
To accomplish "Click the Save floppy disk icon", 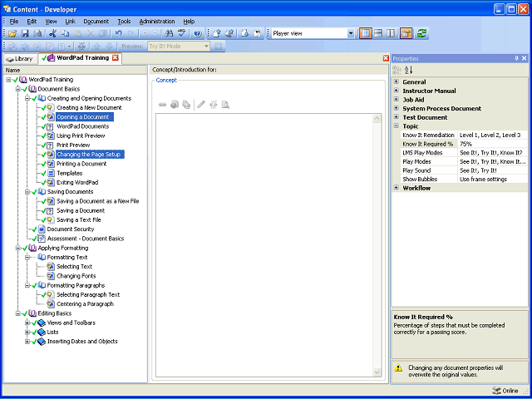I will [x=25, y=33].
